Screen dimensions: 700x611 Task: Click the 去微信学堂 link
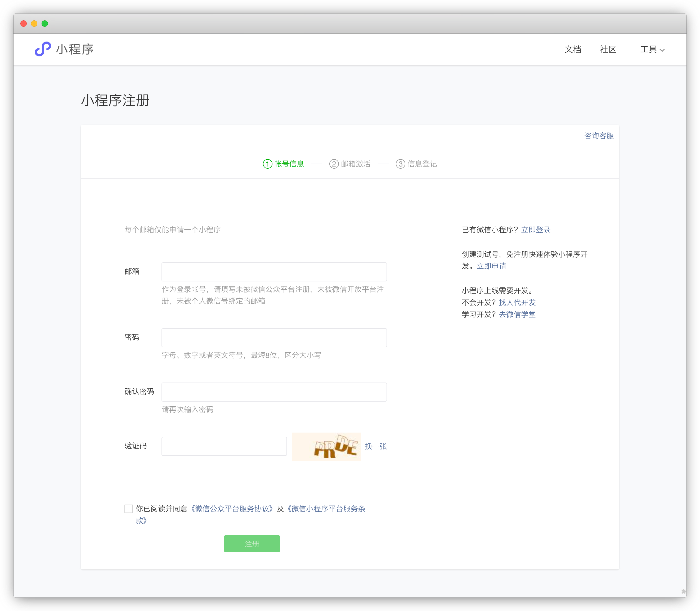517,314
